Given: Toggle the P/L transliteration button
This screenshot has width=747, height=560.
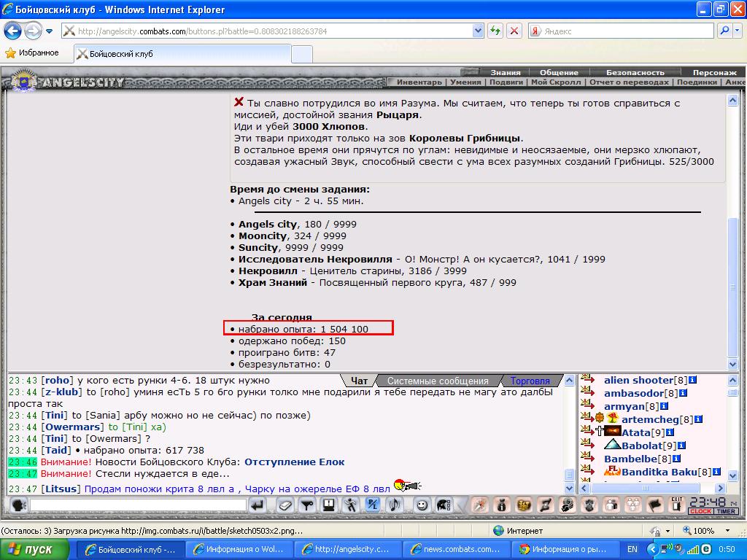Looking at the screenshot, I should click(372, 505).
